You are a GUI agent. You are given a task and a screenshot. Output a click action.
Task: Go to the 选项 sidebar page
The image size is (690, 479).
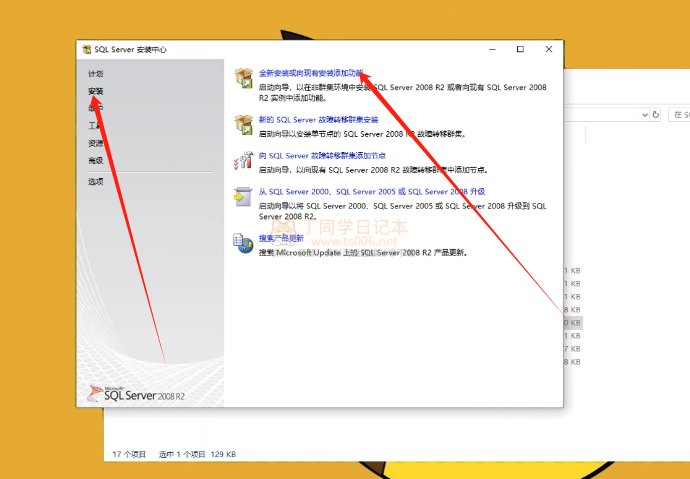pos(95,181)
